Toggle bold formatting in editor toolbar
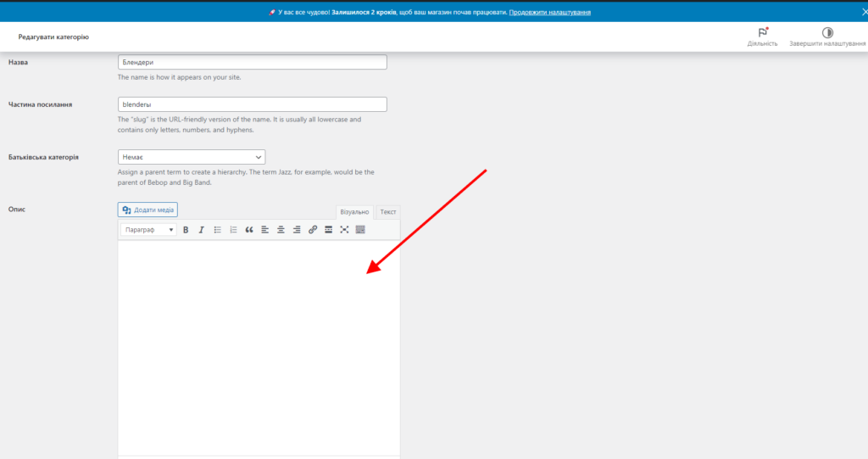This screenshot has width=868, height=459. [186, 230]
